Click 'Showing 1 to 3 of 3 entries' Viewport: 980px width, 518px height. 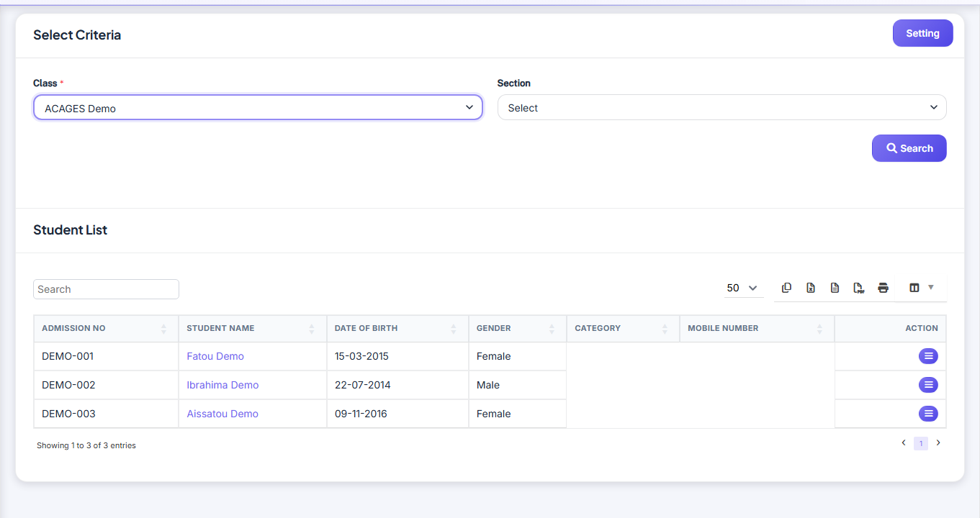tap(86, 445)
